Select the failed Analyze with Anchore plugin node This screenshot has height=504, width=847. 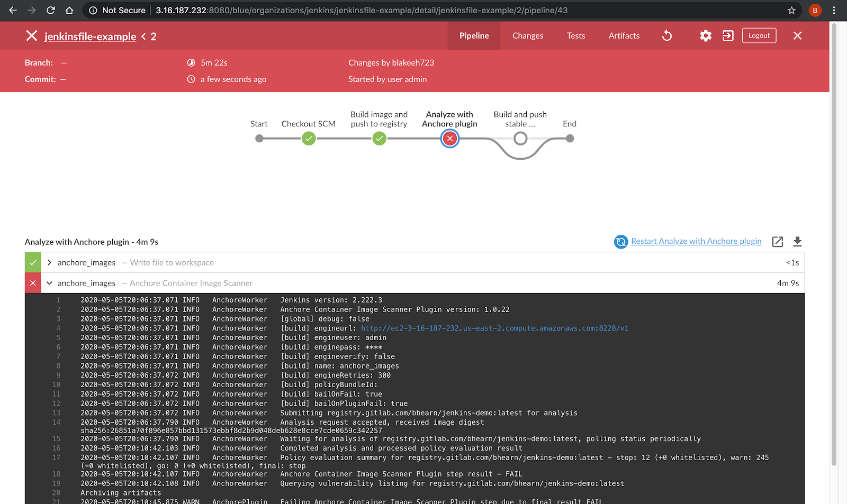coord(449,138)
